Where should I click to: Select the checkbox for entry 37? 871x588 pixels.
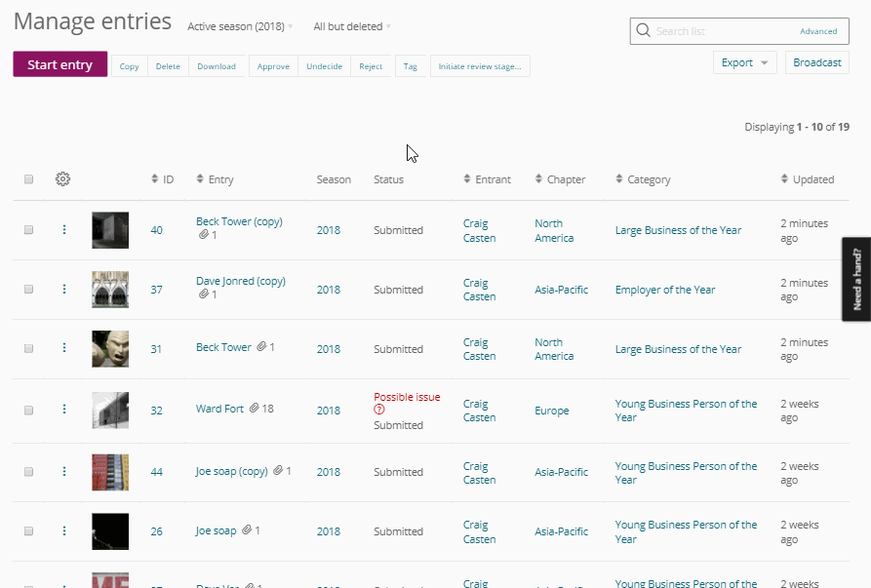(29, 290)
